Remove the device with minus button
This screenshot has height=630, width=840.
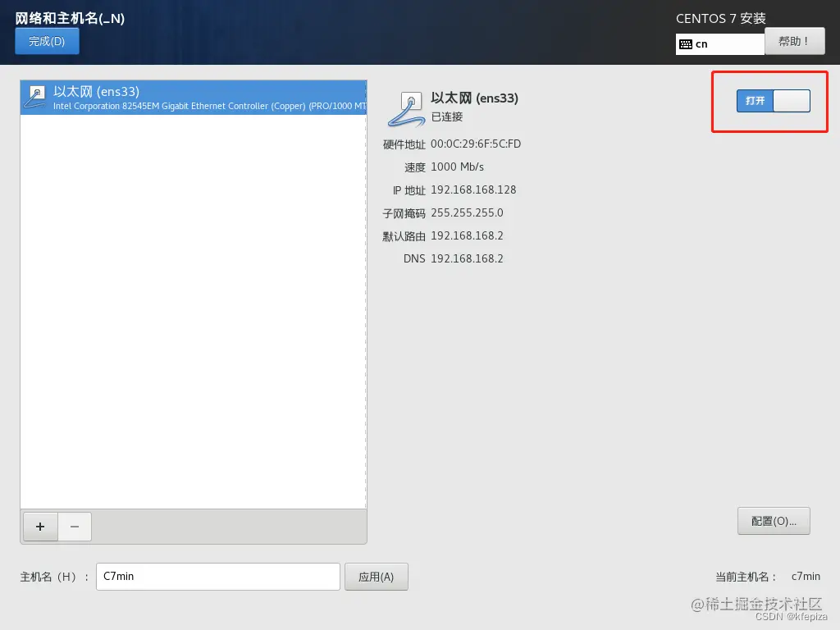pyautogui.click(x=75, y=527)
